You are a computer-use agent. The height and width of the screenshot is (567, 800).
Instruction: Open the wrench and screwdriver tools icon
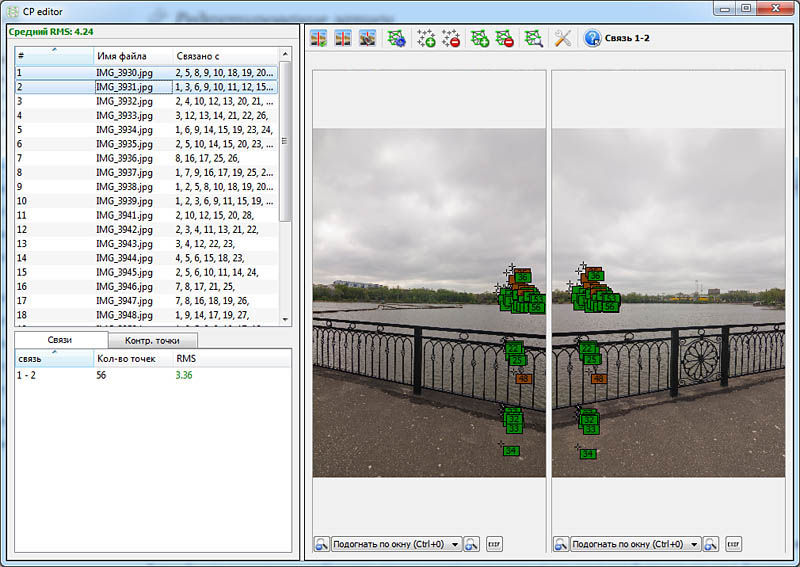tap(563, 38)
